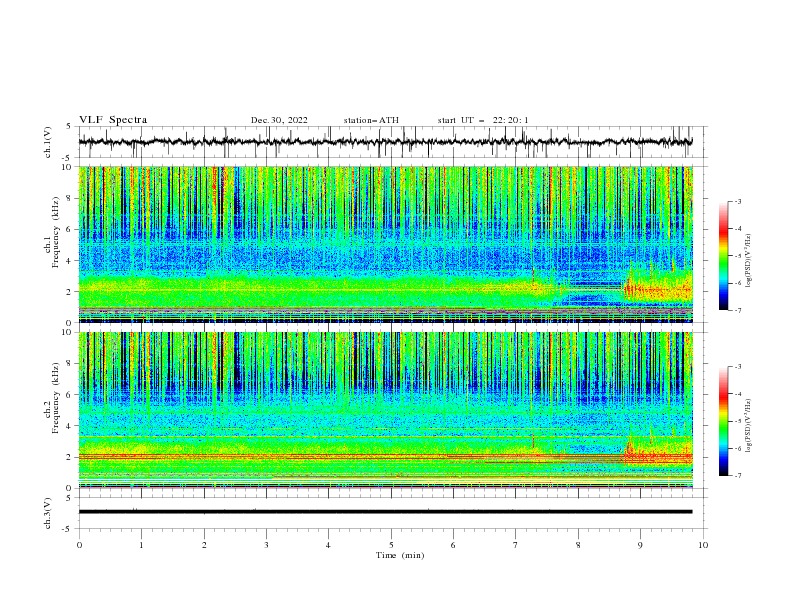The image size is (792, 612).
Task: Click the 'start UT = 22:20:1' text
Action: pos(483,120)
